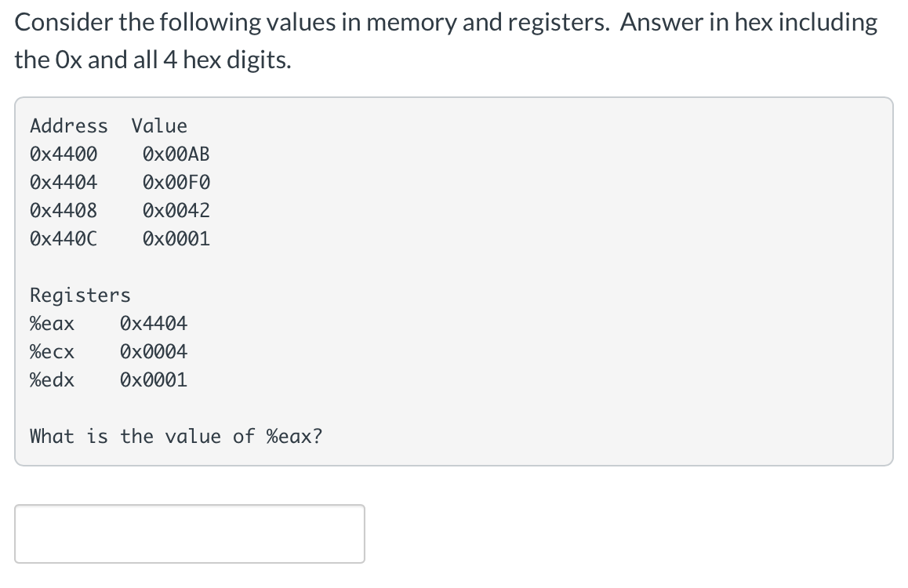Click the Registers heading

point(79,295)
